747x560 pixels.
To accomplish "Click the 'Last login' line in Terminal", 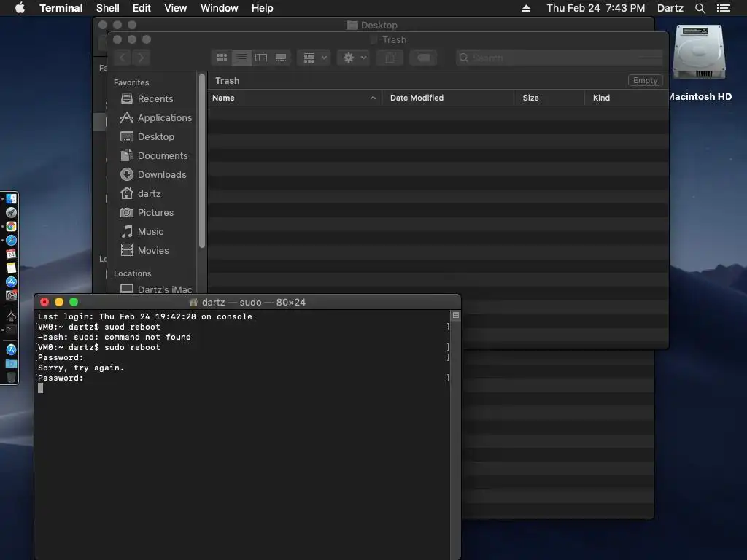I will (145, 316).
